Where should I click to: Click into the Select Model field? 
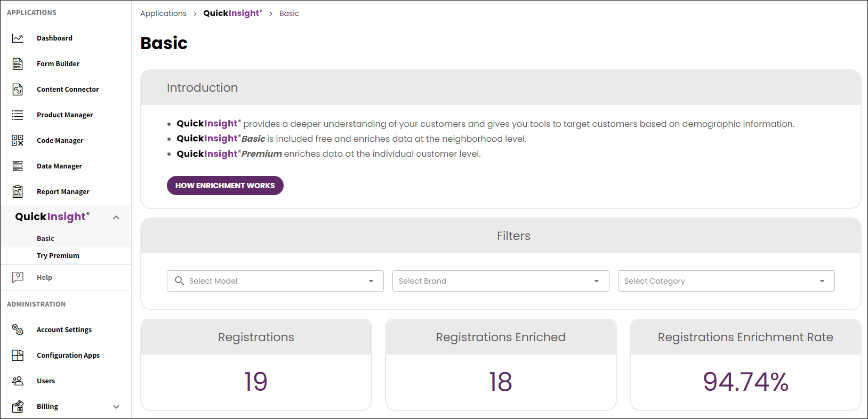click(x=275, y=281)
